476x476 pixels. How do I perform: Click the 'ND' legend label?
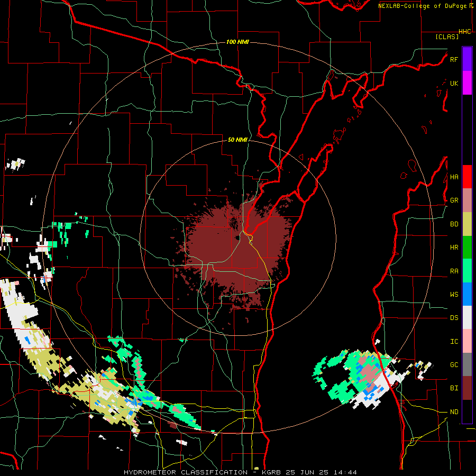[454, 412]
